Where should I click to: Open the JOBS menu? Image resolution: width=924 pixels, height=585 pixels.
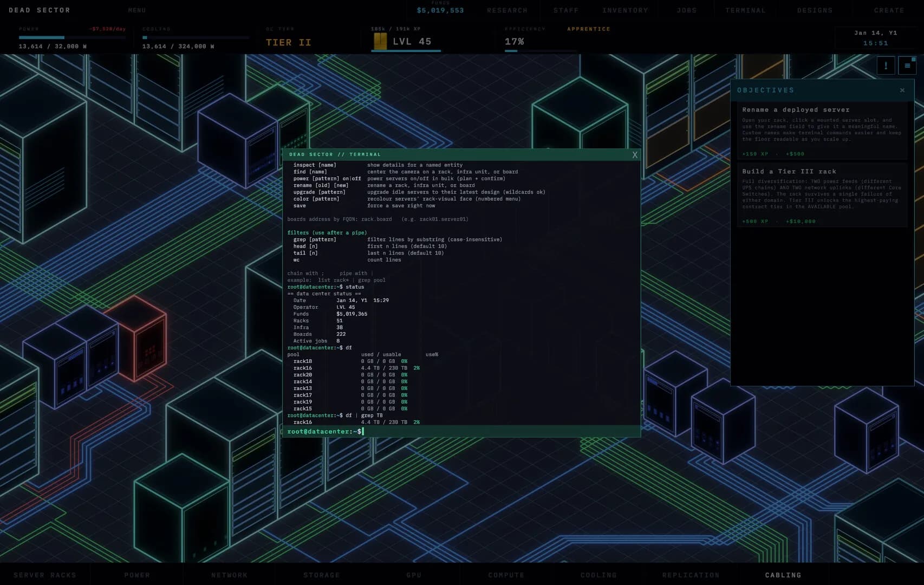coord(687,10)
